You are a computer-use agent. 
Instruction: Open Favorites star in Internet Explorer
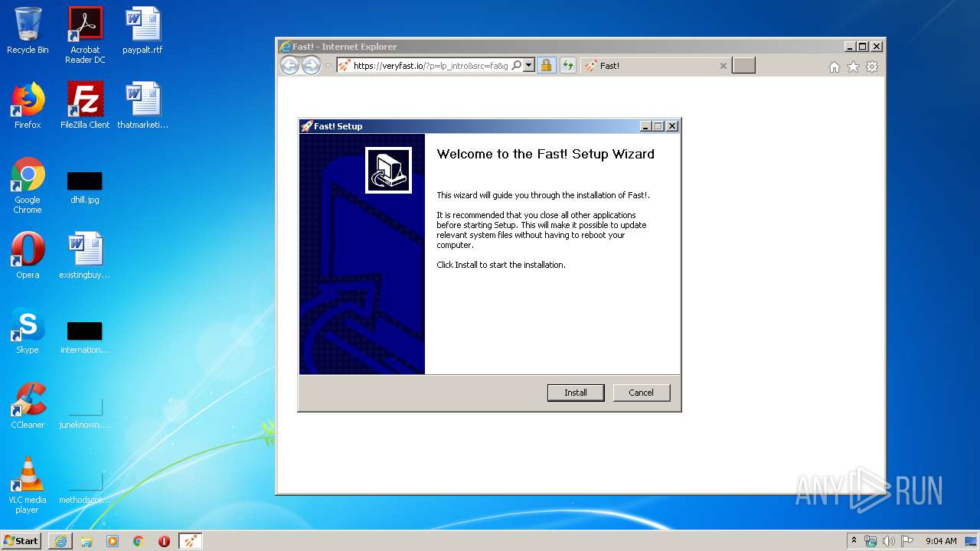point(853,67)
